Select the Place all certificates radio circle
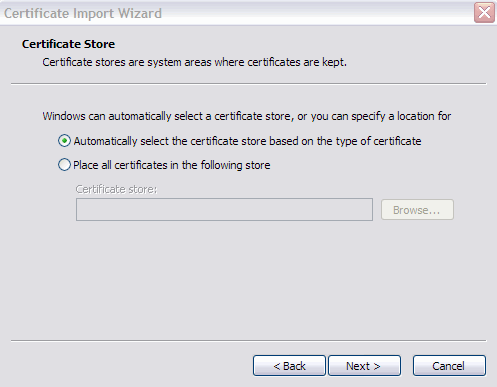 coord(64,165)
